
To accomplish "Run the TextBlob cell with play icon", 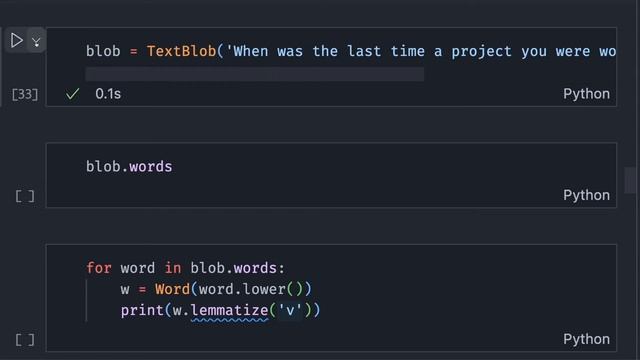I will pos(16,40).
